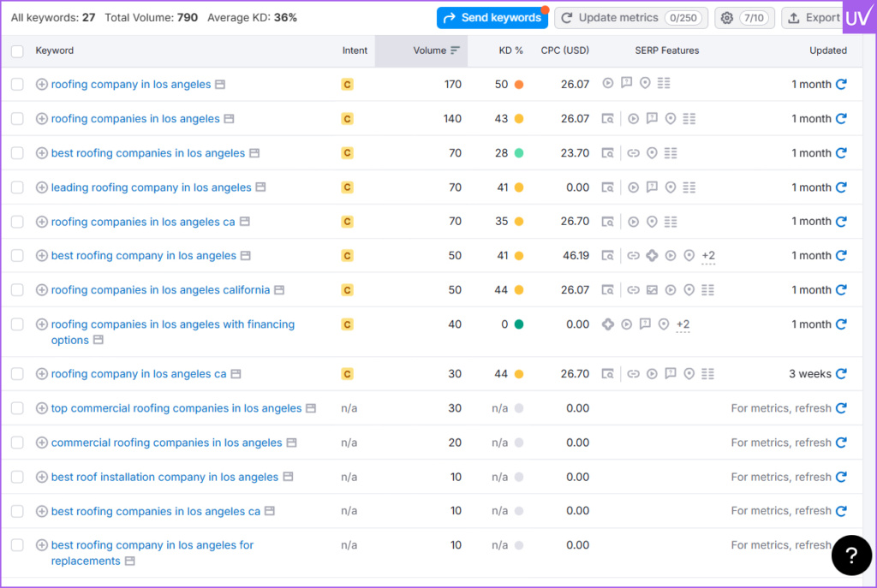This screenshot has height=588, width=877.
Task: Click the help question mark button
Action: [851, 556]
